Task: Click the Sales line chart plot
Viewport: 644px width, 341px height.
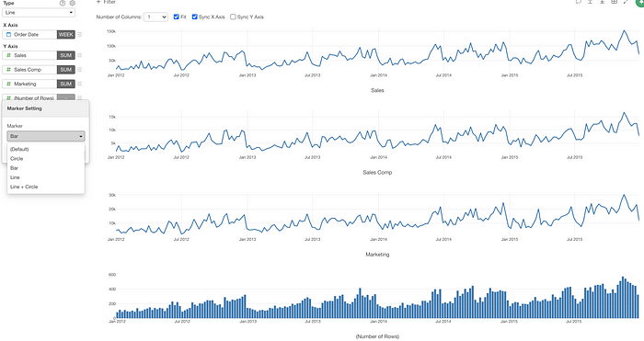Action: 377,51
